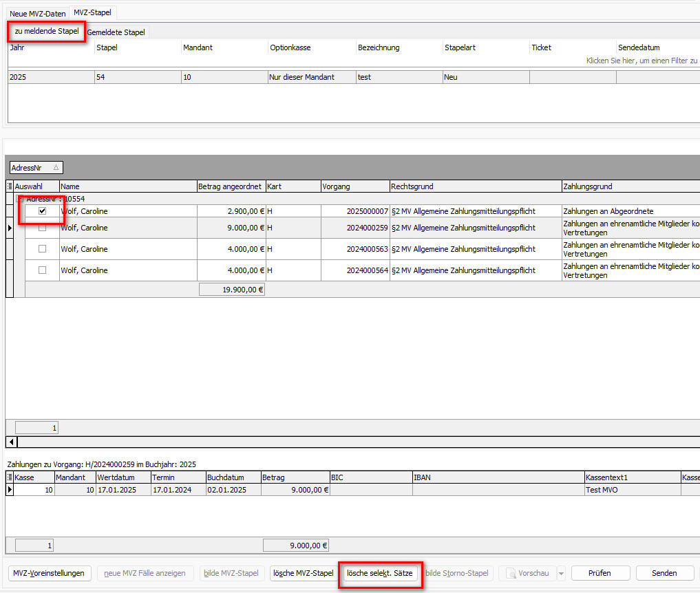Select the 2025 cell in Stapel list
Image resolution: width=700 pixels, height=593 pixels.
point(51,77)
